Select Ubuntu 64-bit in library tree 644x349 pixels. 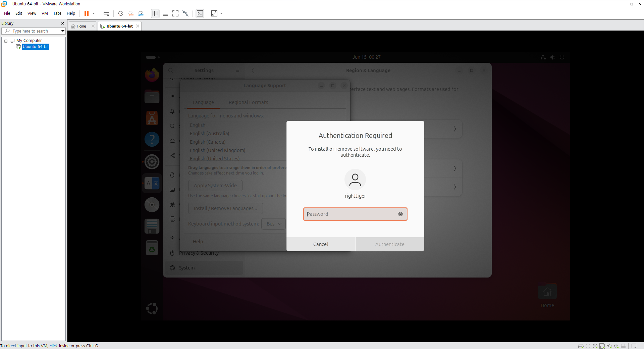click(36, 47)
